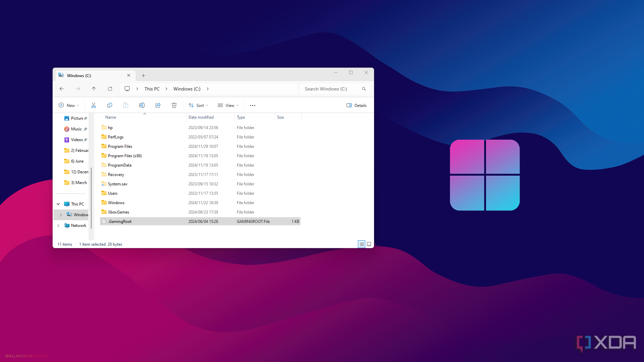The width and height of the screenshot is (644, 362).
Task: Maximize the File Explorer window
Action: pyautogui.click(x=351, y=72)
